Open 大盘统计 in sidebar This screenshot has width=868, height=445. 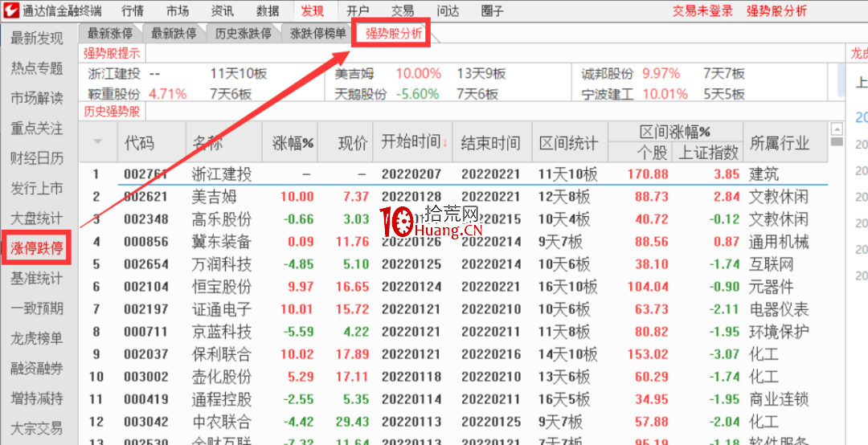coord(37,218)
